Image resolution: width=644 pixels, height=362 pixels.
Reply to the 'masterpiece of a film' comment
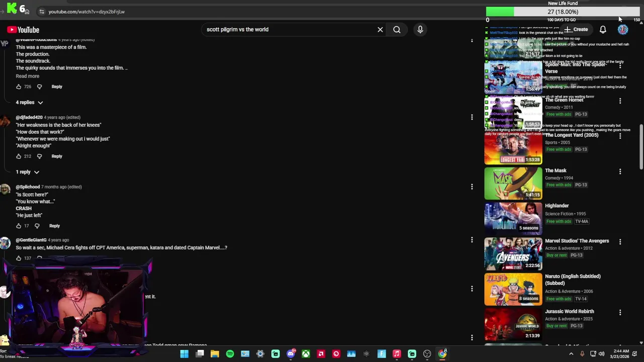point(57,86)
